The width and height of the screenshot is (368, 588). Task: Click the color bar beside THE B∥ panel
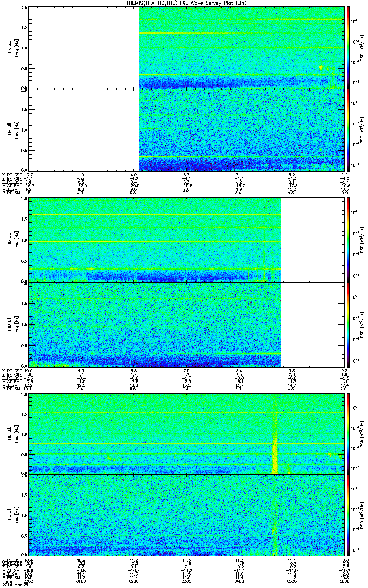click(348, 515)
